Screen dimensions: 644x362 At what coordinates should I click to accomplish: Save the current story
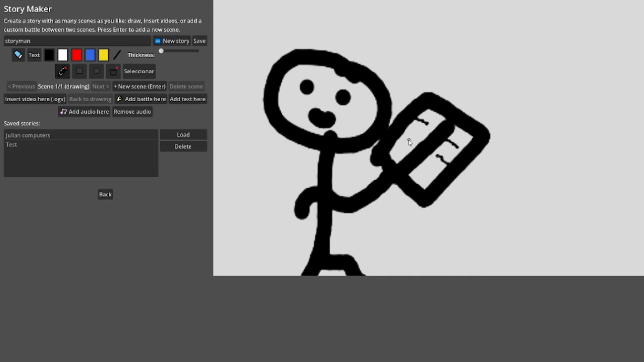pos(200,41)
